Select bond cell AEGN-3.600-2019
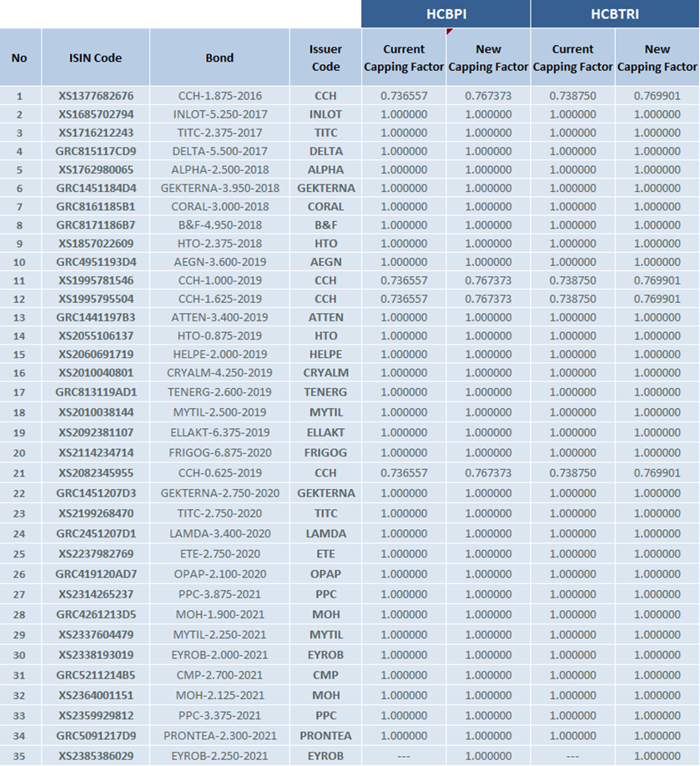The width and height of the screenshot is (700, 766). click(219, 262)
